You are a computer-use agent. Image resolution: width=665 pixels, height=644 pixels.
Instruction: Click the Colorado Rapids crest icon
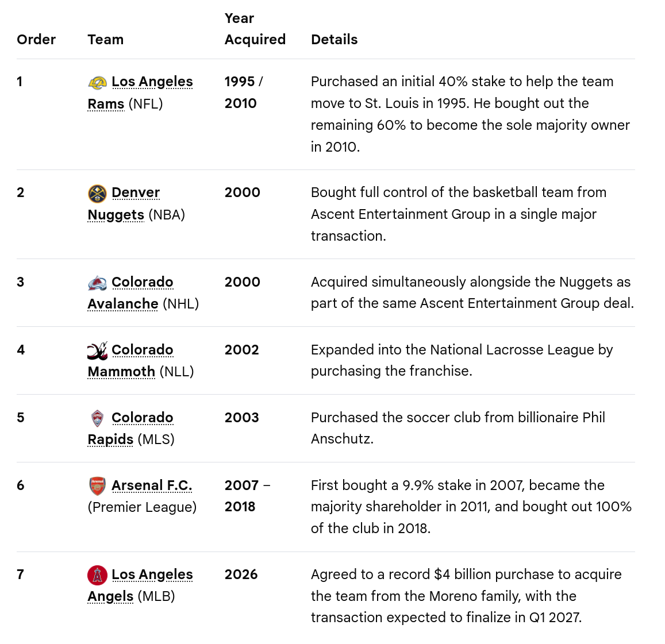click(x=97, y=418)
